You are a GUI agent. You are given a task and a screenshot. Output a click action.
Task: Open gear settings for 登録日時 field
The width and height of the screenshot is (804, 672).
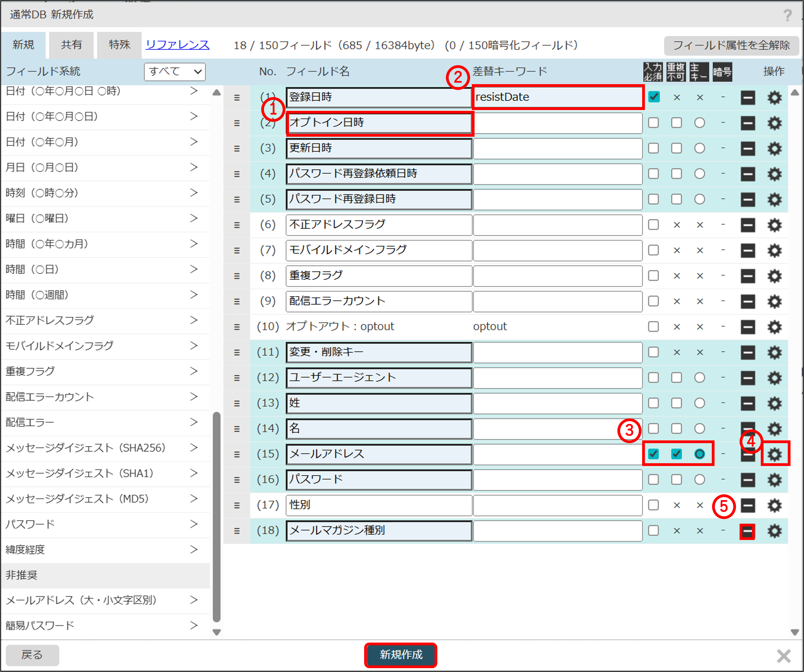pyautogui.click(x=775, y=98)
